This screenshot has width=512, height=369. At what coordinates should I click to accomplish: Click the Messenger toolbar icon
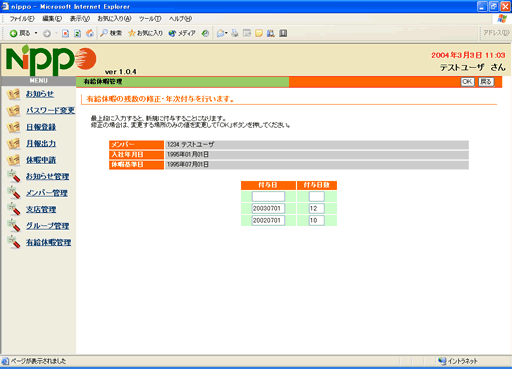(x=271, y=33)
